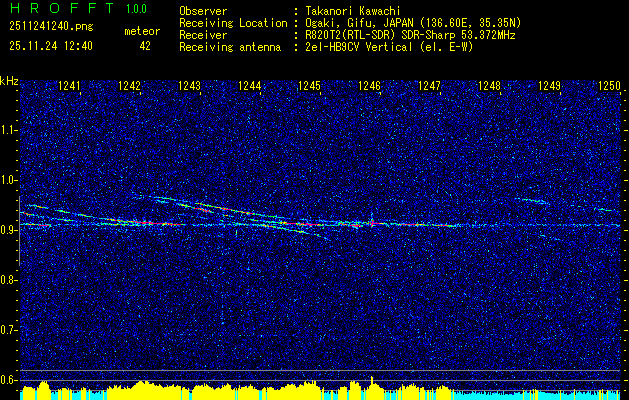Click the 0.9 frequency axis label
Screen dimensions: 629x400
(x=9, y=230)
